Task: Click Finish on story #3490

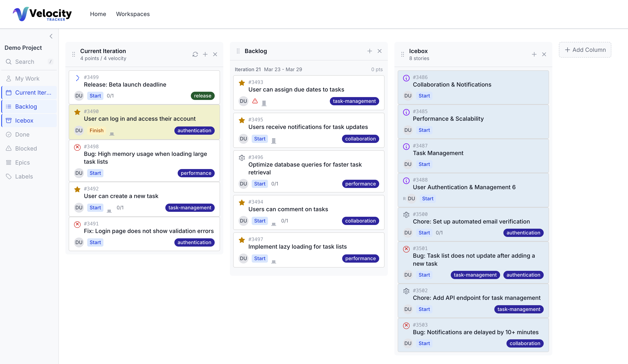Action: pos(96,130)
